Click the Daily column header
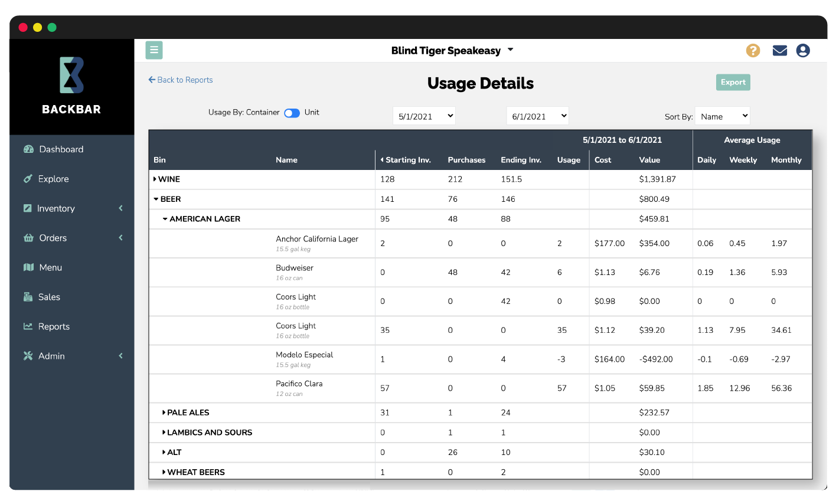836x504 pixels. pos(707,160)
